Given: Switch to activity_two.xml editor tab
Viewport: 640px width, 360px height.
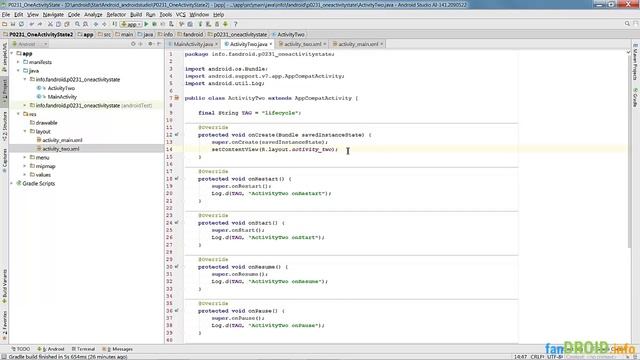Looking at the screenshot, I should pyautogui.click(x=302, y=44).
